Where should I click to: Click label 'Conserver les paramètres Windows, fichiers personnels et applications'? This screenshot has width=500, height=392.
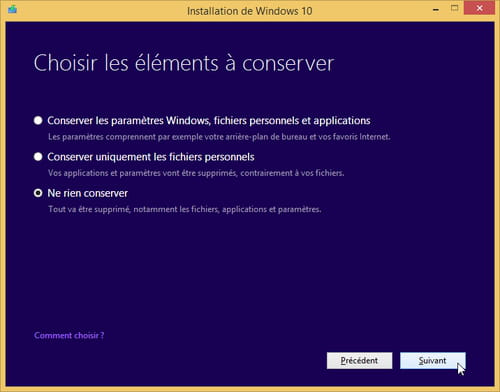209,121
